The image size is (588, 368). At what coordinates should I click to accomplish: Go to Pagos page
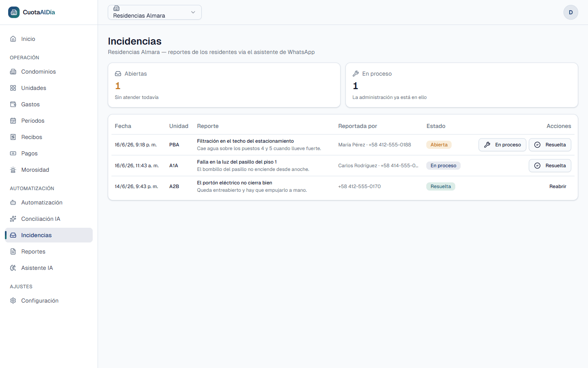(49, 153)
